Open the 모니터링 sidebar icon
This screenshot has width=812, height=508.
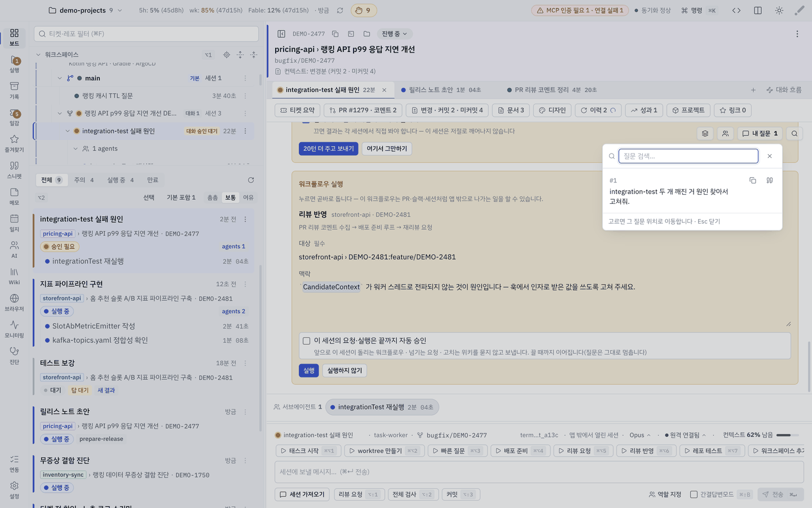pyautogui.click(x=14, y=329)
